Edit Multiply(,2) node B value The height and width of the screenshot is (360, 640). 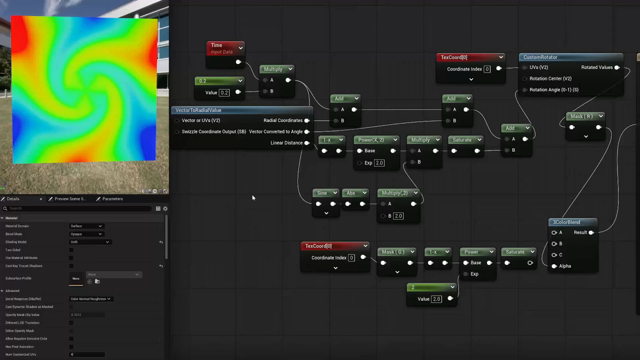(398, 216)
